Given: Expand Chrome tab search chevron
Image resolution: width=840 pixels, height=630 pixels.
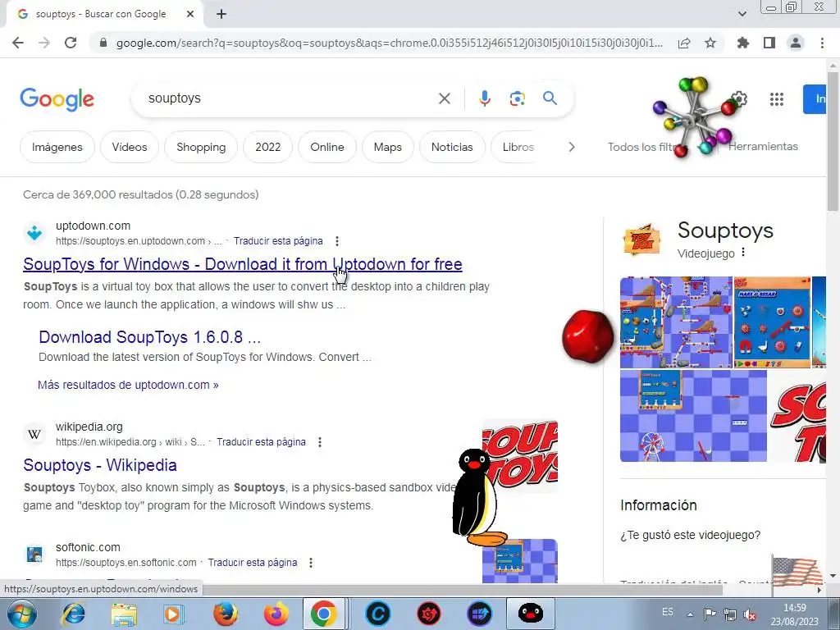Looking at the screenshot, I should [742, 14].
